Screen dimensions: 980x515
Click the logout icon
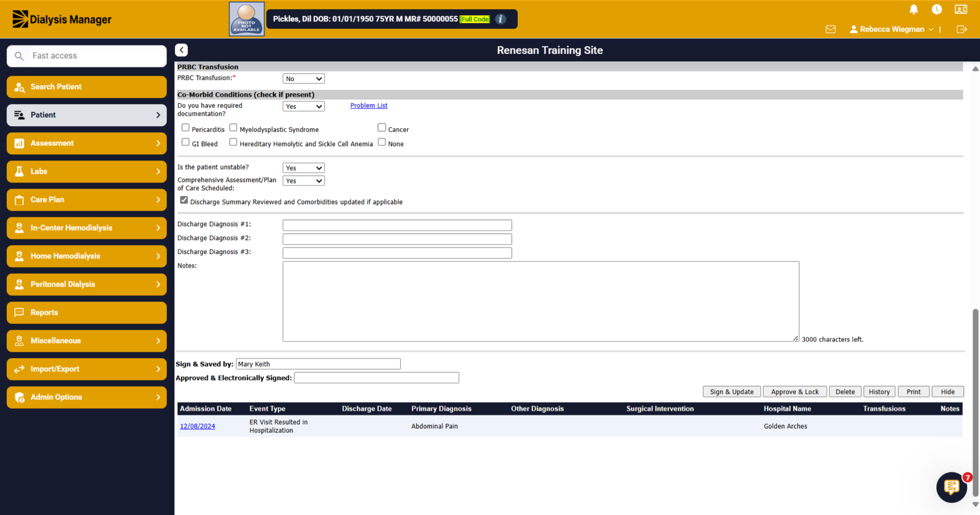click(x=962, y=29)
